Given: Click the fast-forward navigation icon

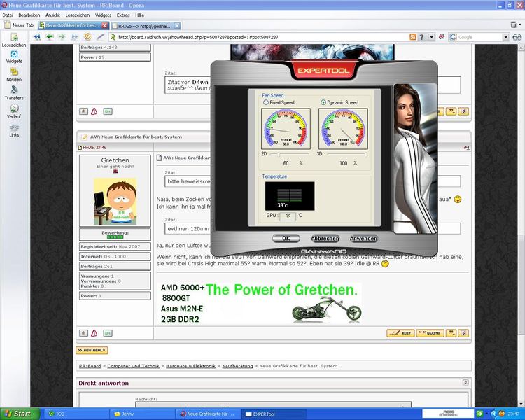Looking at the screenshot, I should 75,37.
